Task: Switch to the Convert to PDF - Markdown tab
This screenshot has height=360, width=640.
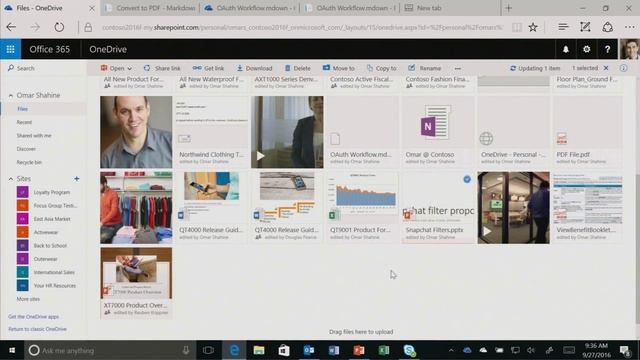Action: coord(150,8)
